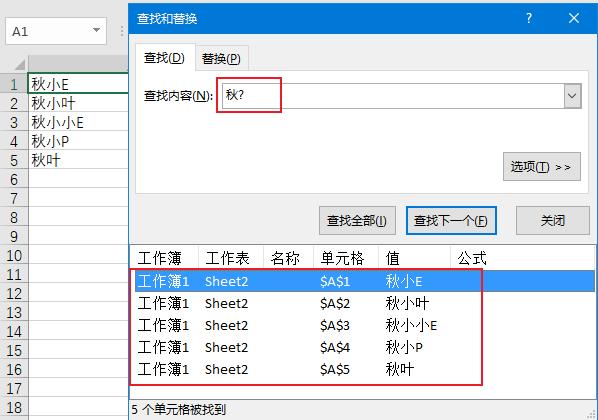Click the formula bar handle dots
The image size is (598, 420).
[122, 31]
